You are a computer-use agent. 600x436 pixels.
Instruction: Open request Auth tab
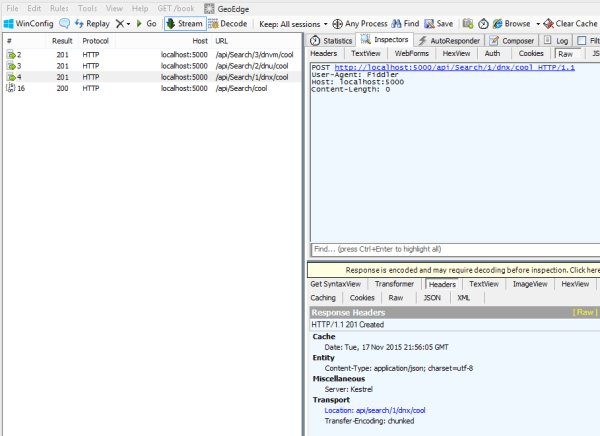tap(492, 54)
